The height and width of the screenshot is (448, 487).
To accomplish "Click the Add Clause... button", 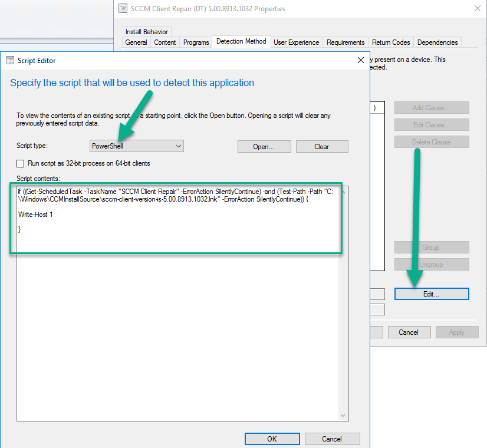I will [x=432, y=108].
